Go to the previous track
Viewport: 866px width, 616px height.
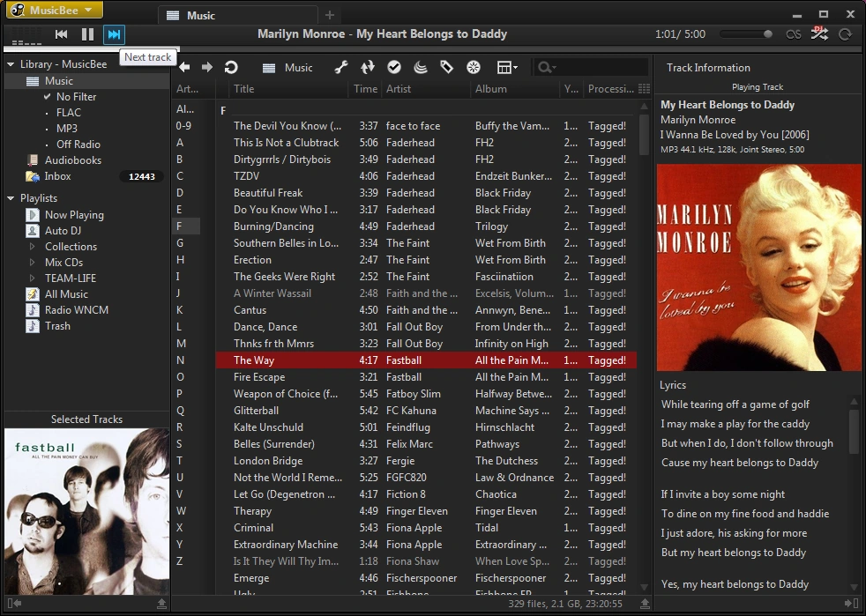(61, 34)
